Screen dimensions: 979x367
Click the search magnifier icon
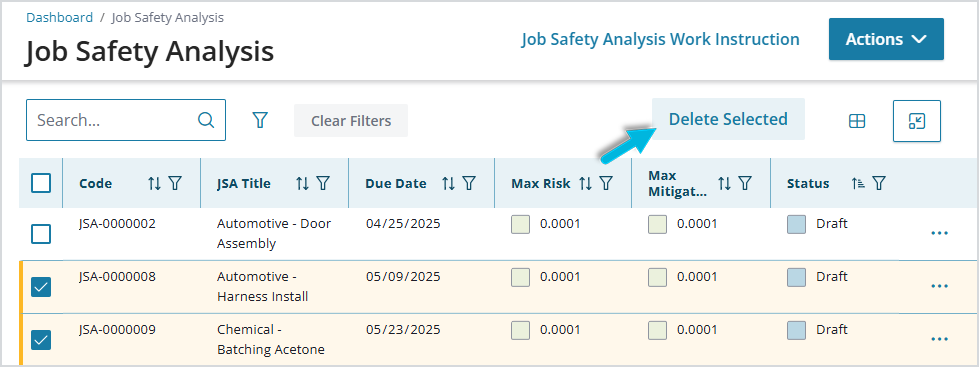(x=205, y=120)
